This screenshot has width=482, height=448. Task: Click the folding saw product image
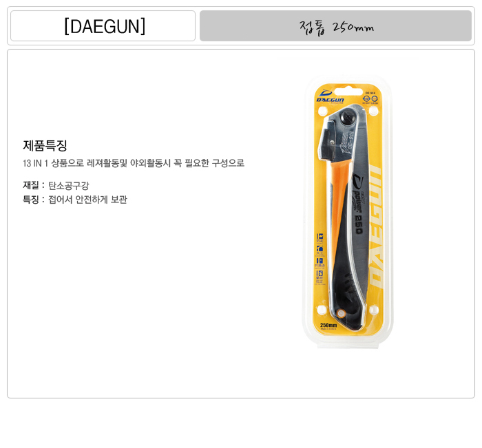click(348, 213)
